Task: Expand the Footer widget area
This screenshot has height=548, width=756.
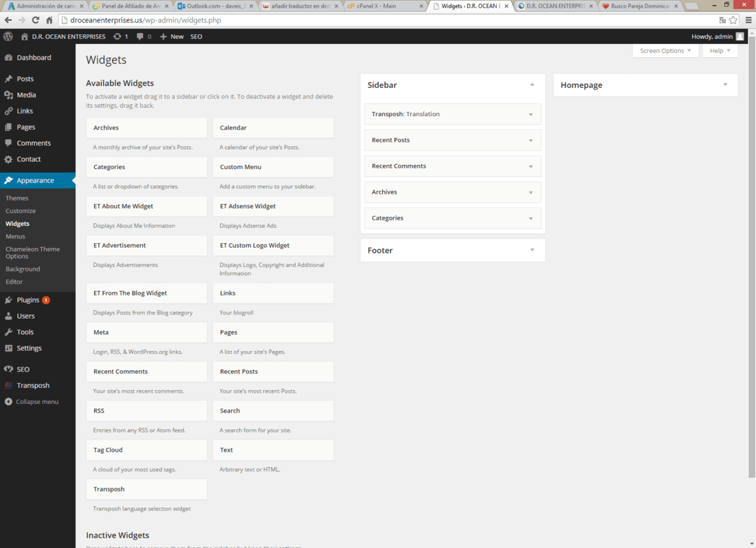Action: [532, 250]
